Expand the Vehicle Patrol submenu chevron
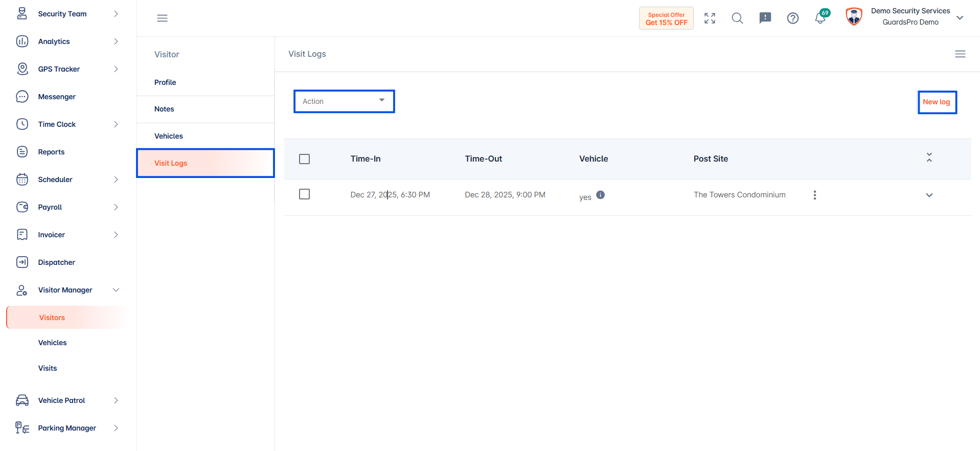Image resolution: width=980 pixels, height=451 pixels. (116, 400)
